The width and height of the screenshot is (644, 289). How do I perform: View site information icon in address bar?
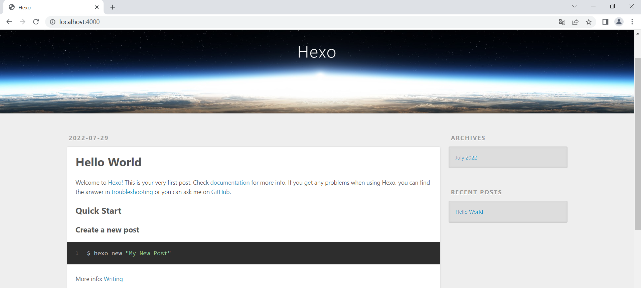point(52,22)
